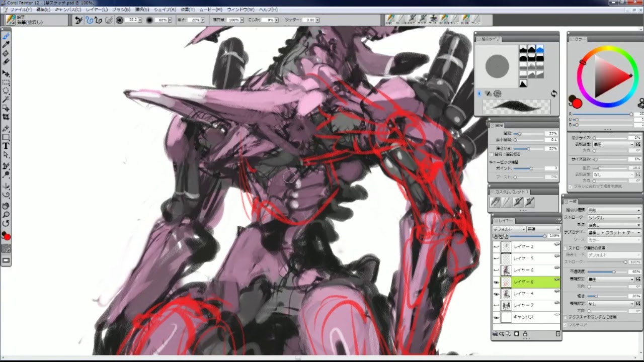The height and width of the screenshot is (362, 644).
Task: Select the Crop tool in the toolbox
Action: coord(6,117)
